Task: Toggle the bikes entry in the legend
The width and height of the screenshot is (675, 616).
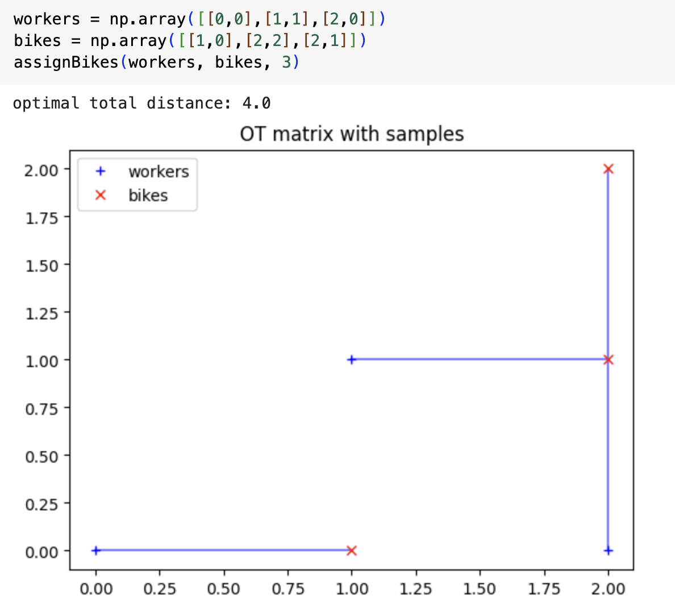Action: 148,195
